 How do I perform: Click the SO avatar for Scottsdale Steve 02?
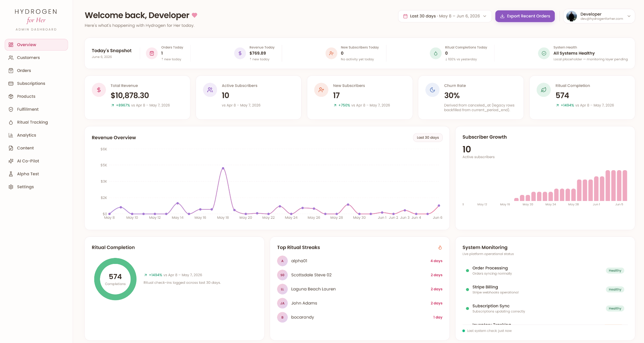282,275
